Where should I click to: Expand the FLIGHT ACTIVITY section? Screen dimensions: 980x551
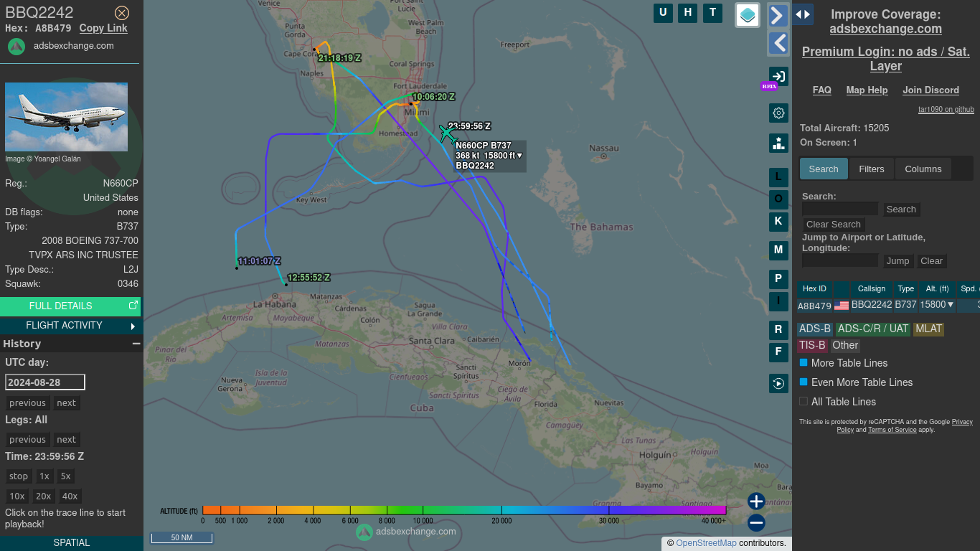tap(70, 326)
